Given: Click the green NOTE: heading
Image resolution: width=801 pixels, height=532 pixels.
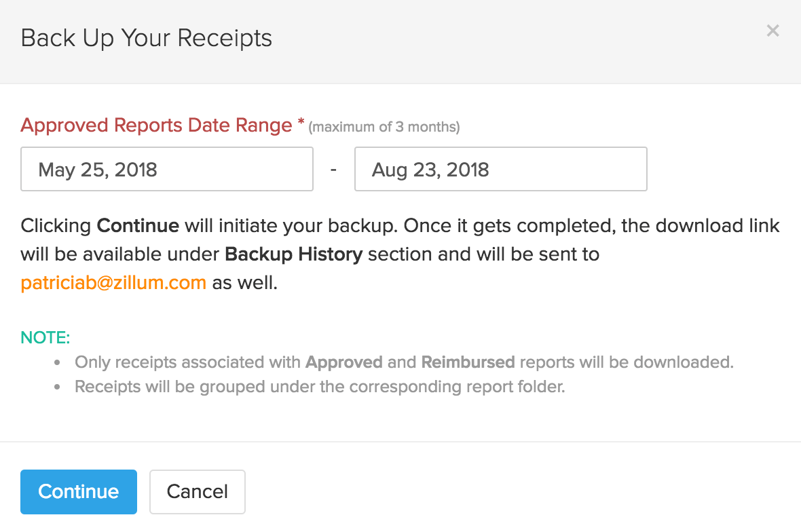Looking at the screenshot, I should click(x=45, y=337).
